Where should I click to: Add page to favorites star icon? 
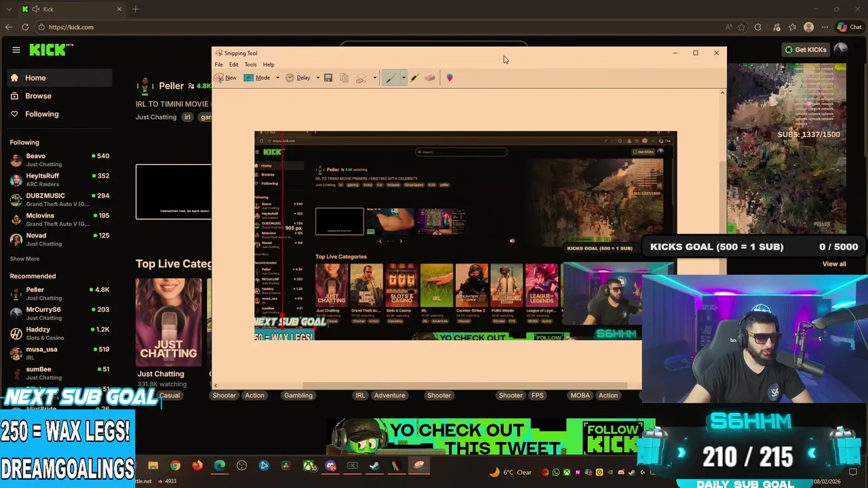coord(741,27)
